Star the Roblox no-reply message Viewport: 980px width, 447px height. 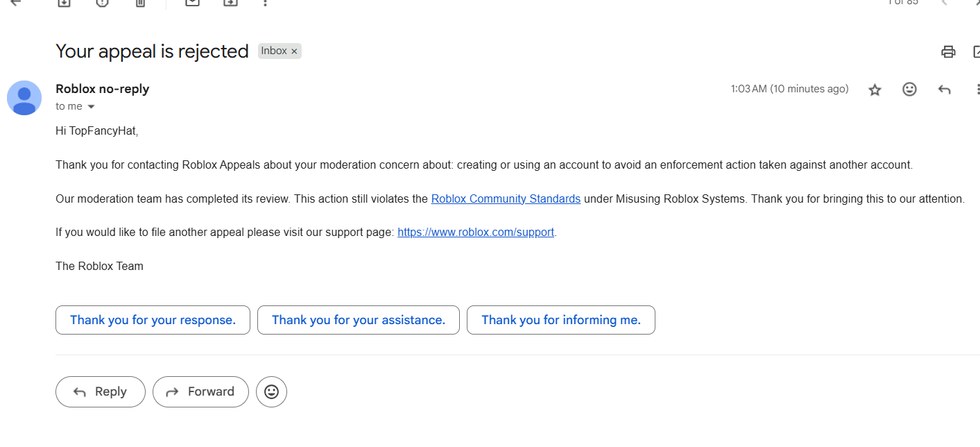coord(875,90)
